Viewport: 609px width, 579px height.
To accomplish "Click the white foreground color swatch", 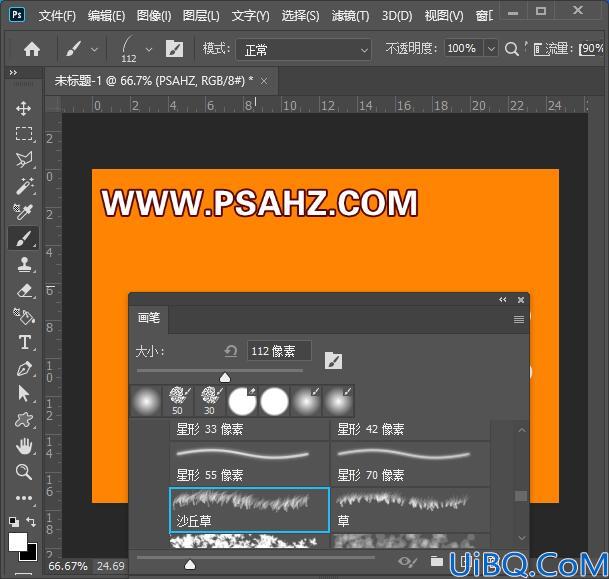I will pyautogui.click(x=18, y=541).
